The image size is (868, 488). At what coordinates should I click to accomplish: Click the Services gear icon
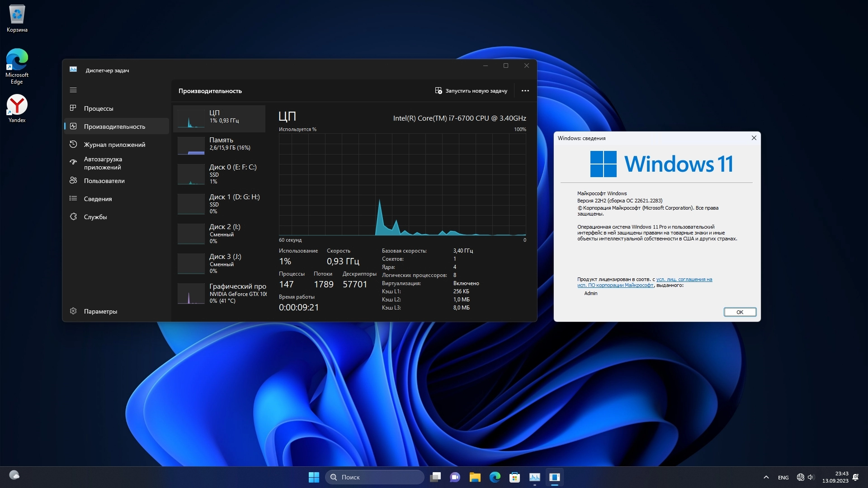point(73,216)
